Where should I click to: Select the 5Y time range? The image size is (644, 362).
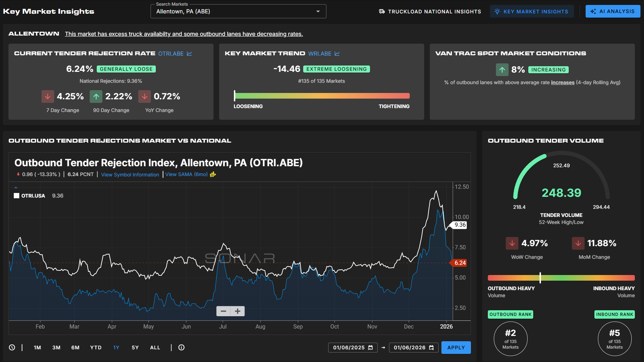(135, 348)
